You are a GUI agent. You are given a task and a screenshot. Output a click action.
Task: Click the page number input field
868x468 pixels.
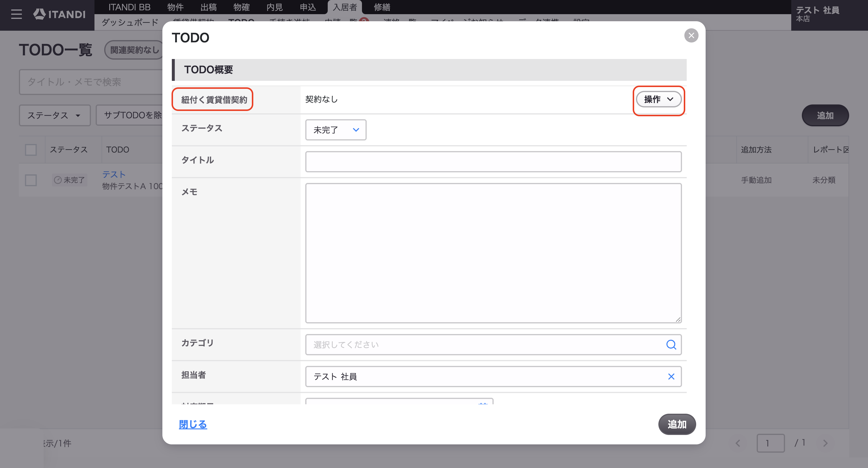coord(771,443)
